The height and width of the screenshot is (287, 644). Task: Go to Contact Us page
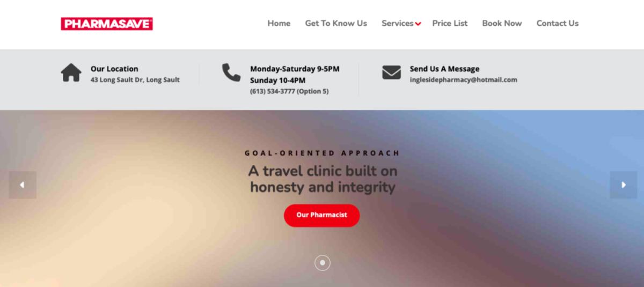click(558, 24)
